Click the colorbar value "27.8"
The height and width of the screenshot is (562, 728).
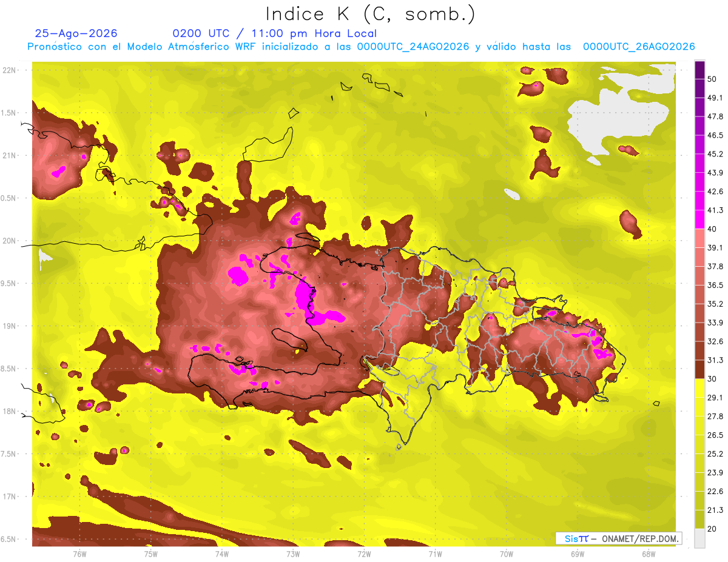(715, 416)
